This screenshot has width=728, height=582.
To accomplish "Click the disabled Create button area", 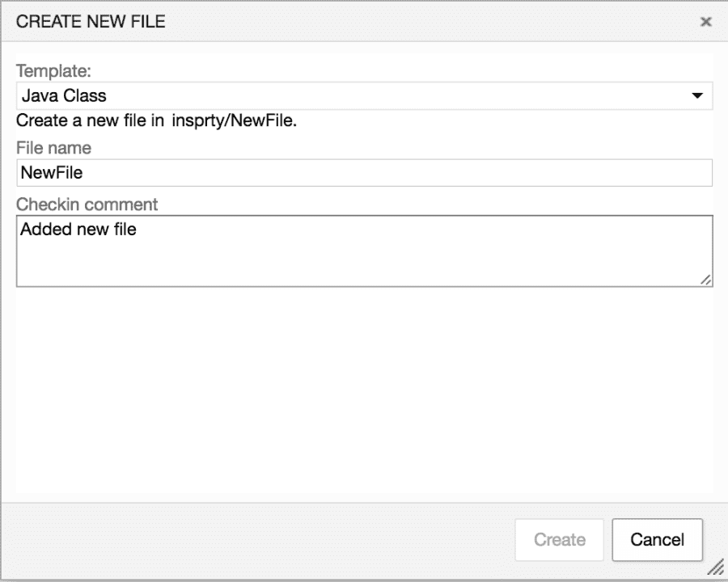I will click(x=559, y=539).
